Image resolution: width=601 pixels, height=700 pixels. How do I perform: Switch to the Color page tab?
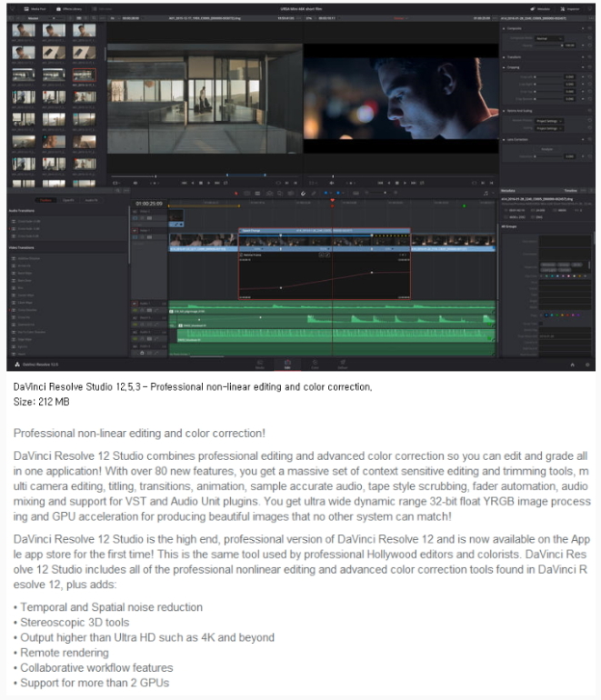(x=315, y=365)
